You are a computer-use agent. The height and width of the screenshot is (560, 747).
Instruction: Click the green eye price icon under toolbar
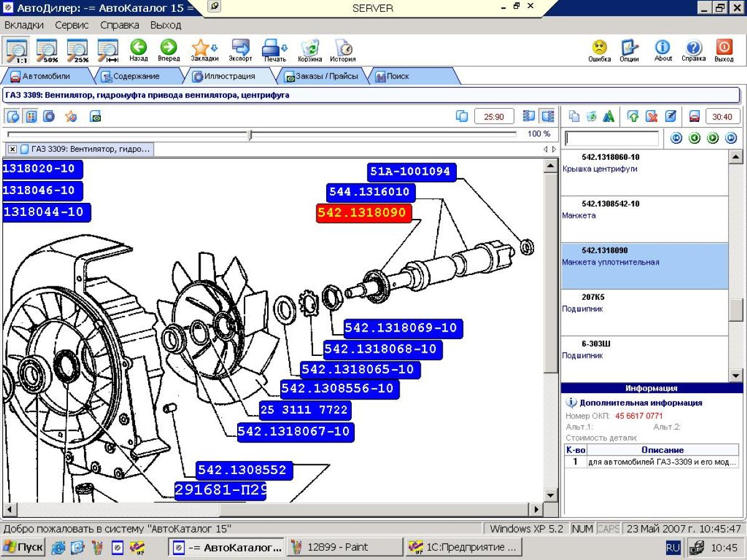95,116
